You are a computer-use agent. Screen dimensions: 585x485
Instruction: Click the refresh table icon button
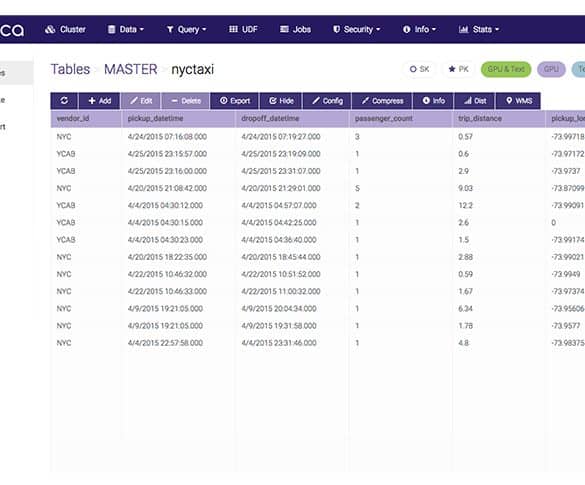64,101
